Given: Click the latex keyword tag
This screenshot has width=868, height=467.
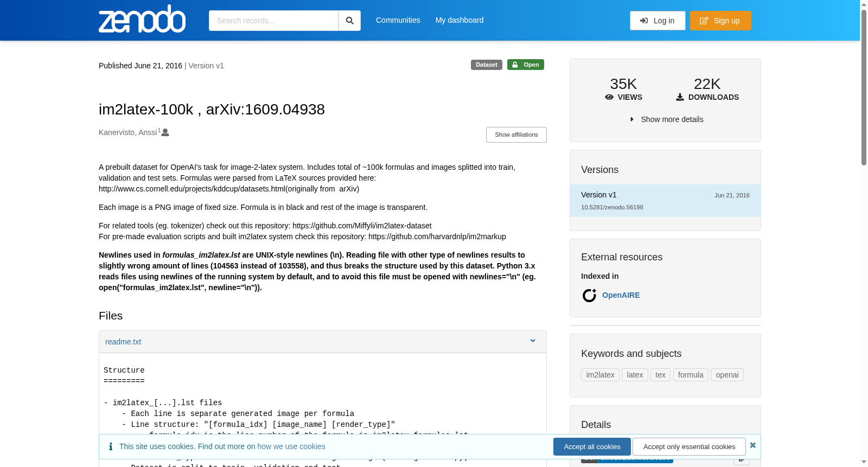Looking at the screenshot, I should click(635, 375).
